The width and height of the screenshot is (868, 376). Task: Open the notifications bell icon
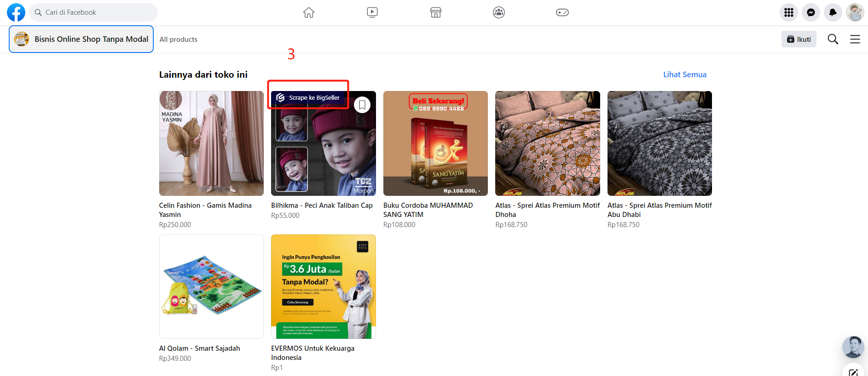[x=833, y=12]
